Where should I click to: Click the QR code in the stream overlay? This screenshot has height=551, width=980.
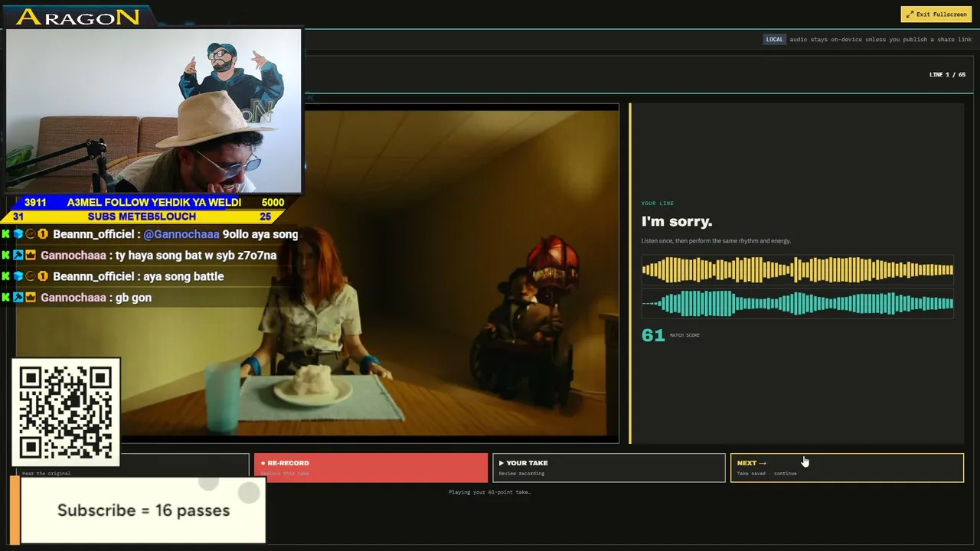pyautogui.click(x=66, y=412)
